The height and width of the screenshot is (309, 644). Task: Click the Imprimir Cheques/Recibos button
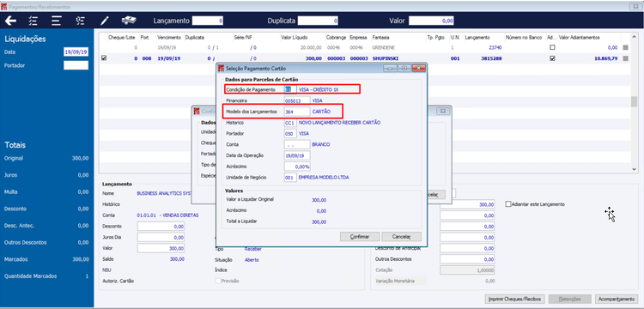[x=515, y=299]
